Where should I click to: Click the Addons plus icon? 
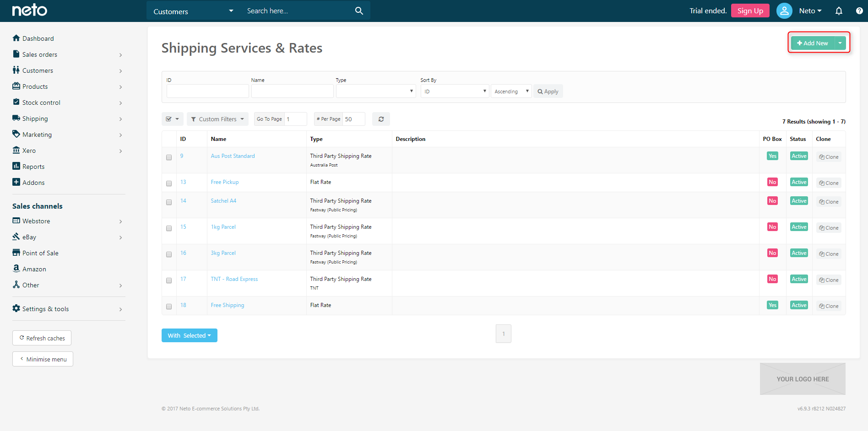(x=16, y=182)
